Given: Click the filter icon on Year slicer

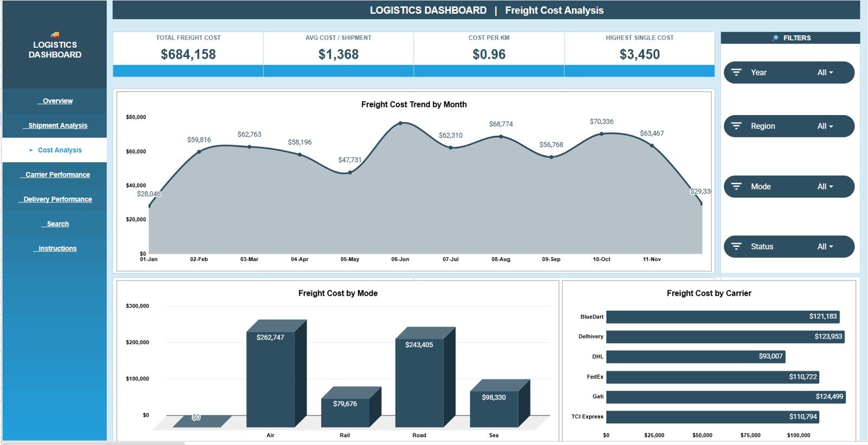Looking at the screenshot, I should 736,72.
